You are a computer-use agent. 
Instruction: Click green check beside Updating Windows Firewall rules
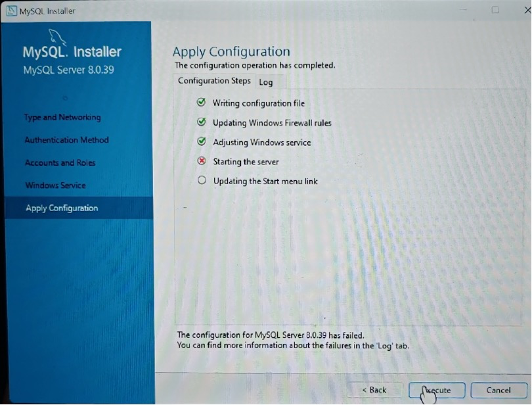pos(202,122)
